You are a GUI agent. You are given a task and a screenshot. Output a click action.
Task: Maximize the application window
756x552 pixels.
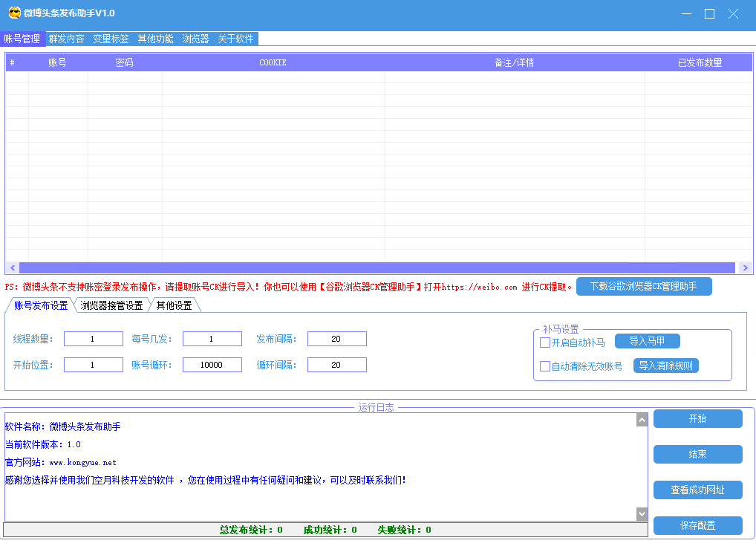[x=709, y=13]
